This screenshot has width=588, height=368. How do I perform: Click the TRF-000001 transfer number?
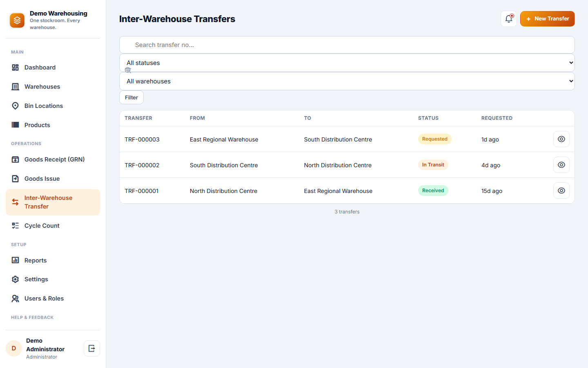[x=142, y=191]
